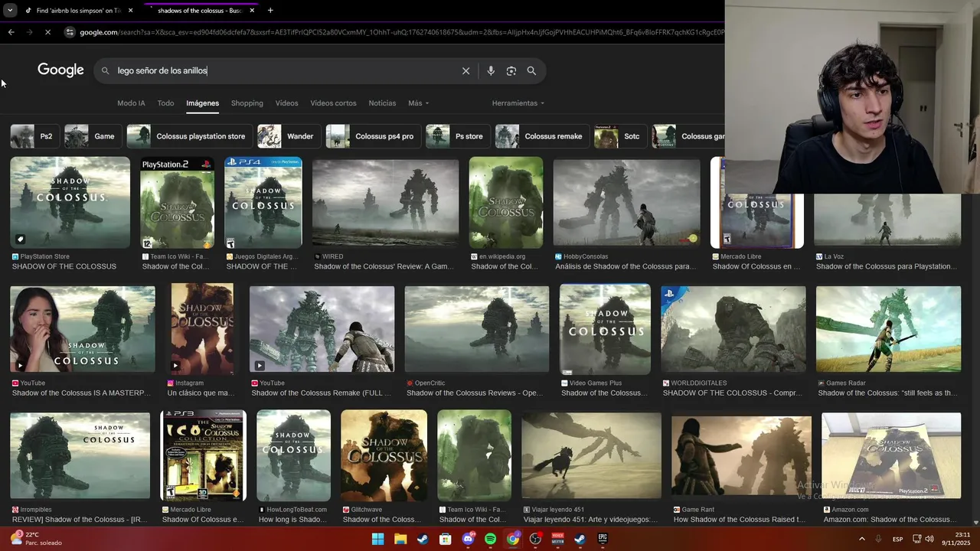This screenshot has width=980, height=551.
Task: Click the magnifying glass search button
Action: coord(531,70)
